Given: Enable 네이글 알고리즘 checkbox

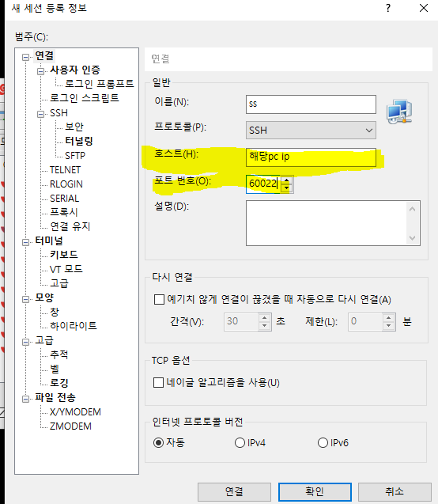Looking at the screenshot, I should click(158, 383).
